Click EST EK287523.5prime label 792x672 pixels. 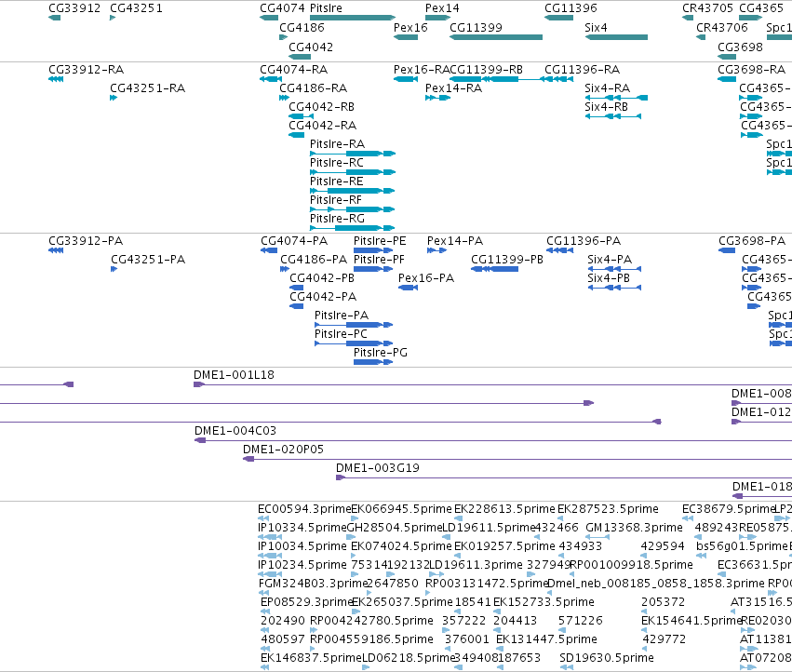click(x=608, y=509)
